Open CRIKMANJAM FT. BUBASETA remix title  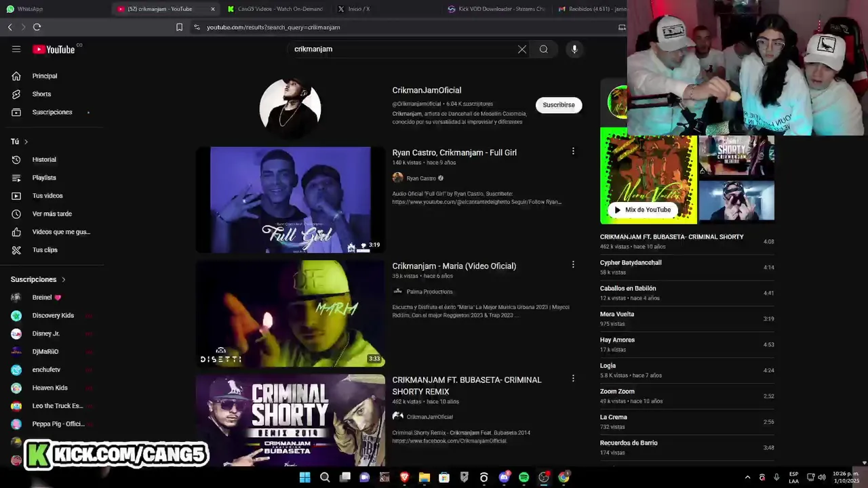click(x=467, y=385)
